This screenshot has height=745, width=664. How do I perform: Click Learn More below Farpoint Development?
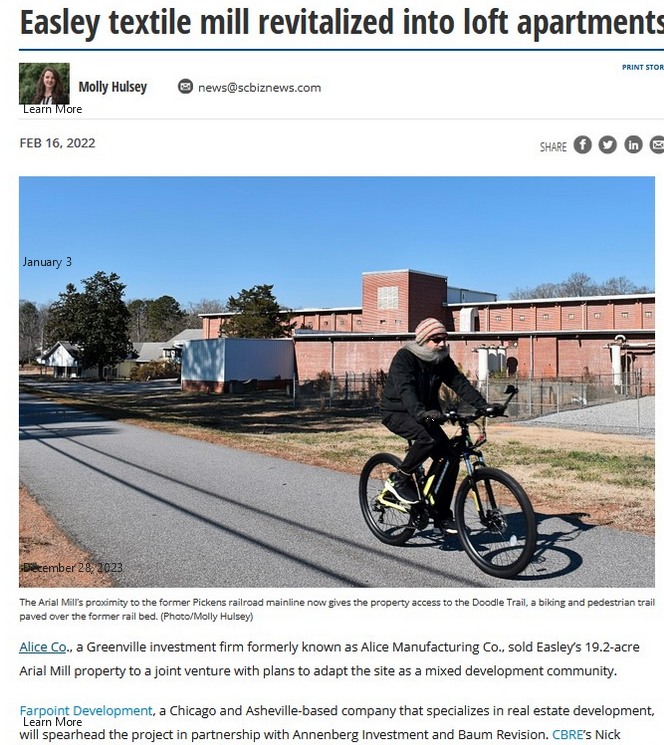(52, 722)
